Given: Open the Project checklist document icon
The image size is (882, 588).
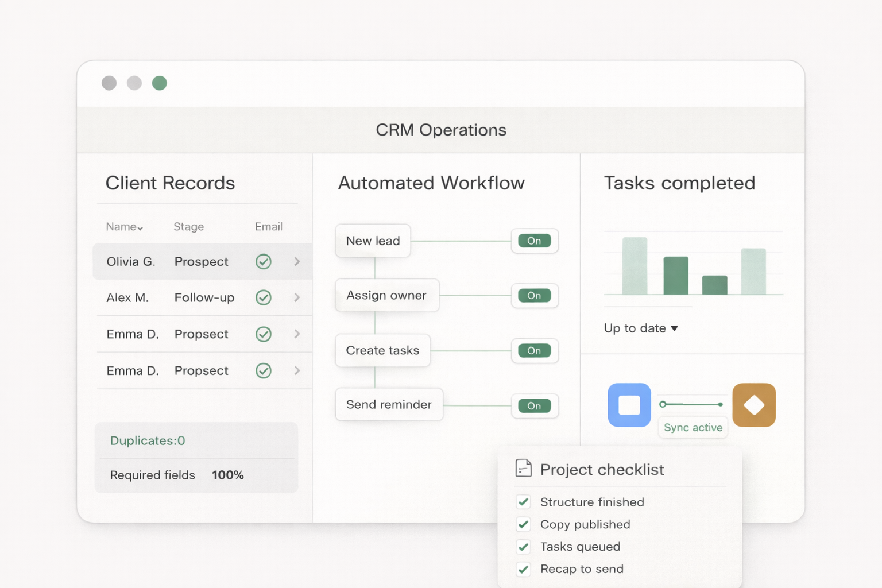Looking at the screenshot, I should coord(523,468).
